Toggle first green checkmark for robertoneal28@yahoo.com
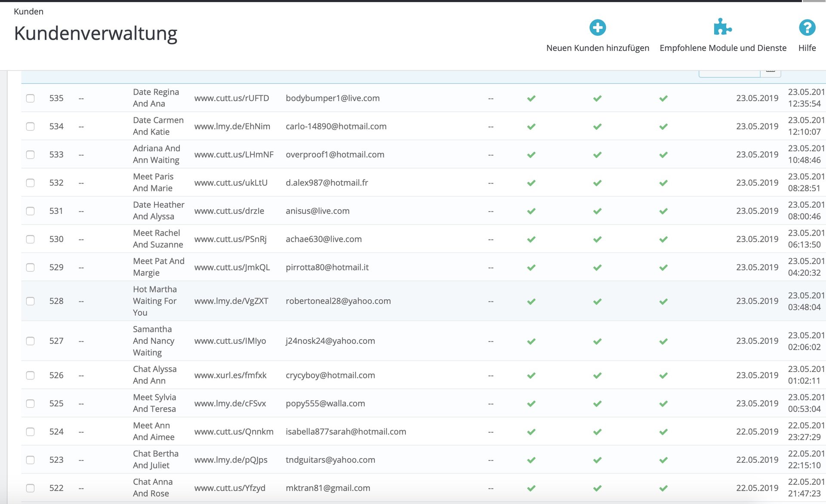The height and width of the screenshot is (504, 826). pyautogui.click(x=531, y=301)
